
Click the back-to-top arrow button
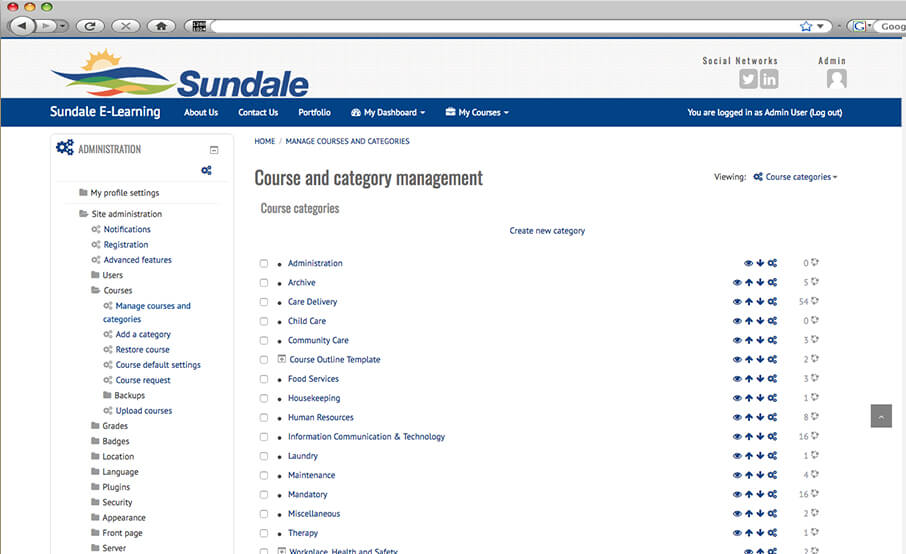coord(881,416)
